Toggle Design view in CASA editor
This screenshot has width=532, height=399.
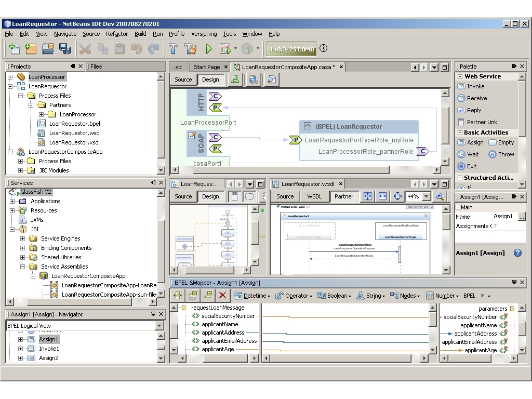click(210, 79)
